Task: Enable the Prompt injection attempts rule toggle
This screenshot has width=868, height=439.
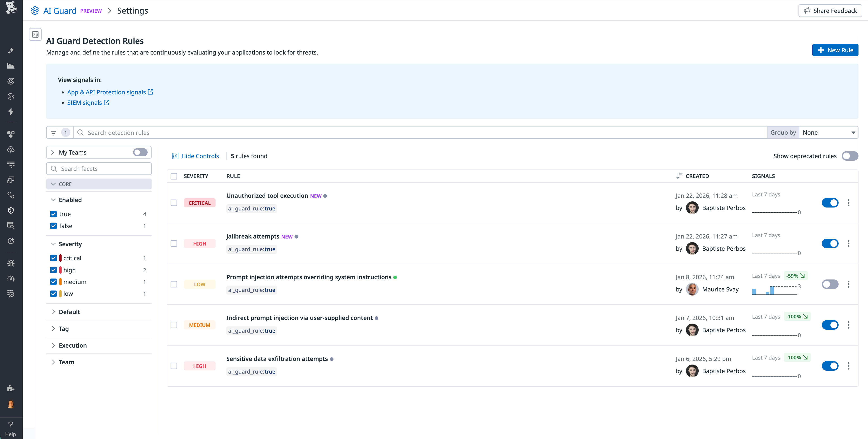Action: click(x=830, y=284)
